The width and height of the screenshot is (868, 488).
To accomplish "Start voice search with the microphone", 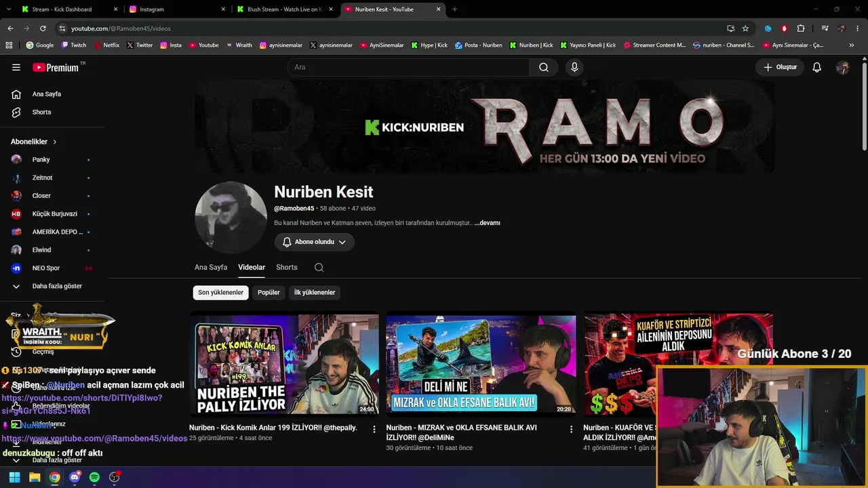I will point(574,67).
